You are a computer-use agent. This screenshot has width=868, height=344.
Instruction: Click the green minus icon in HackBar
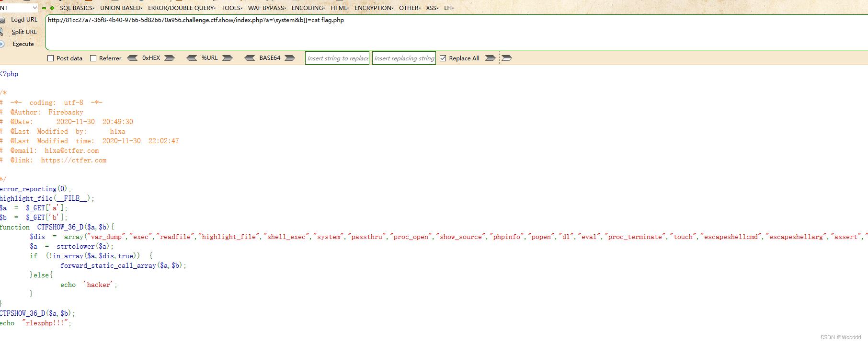tap(44, 8)
